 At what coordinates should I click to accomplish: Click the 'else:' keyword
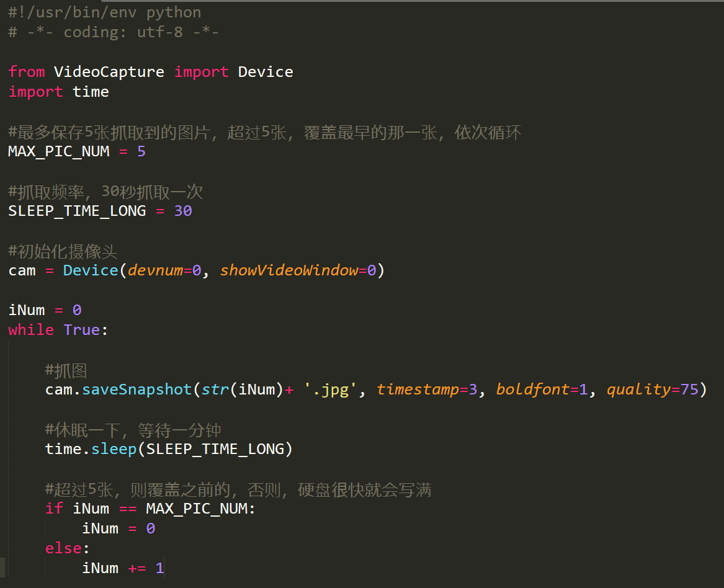[x=67, y=548]
